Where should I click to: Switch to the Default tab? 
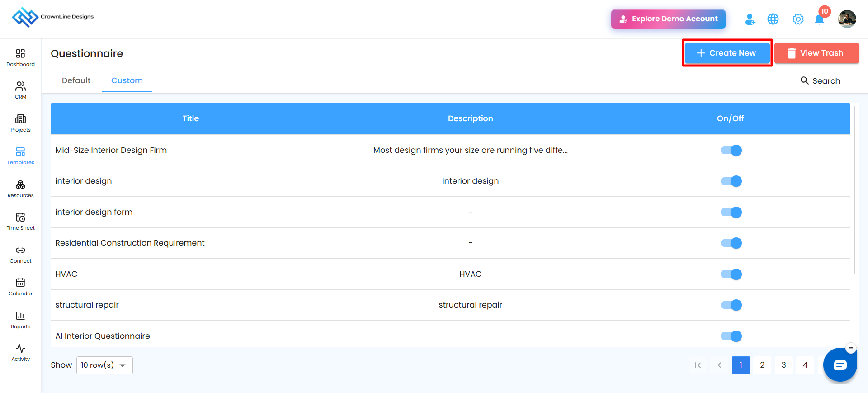point(76,80)
